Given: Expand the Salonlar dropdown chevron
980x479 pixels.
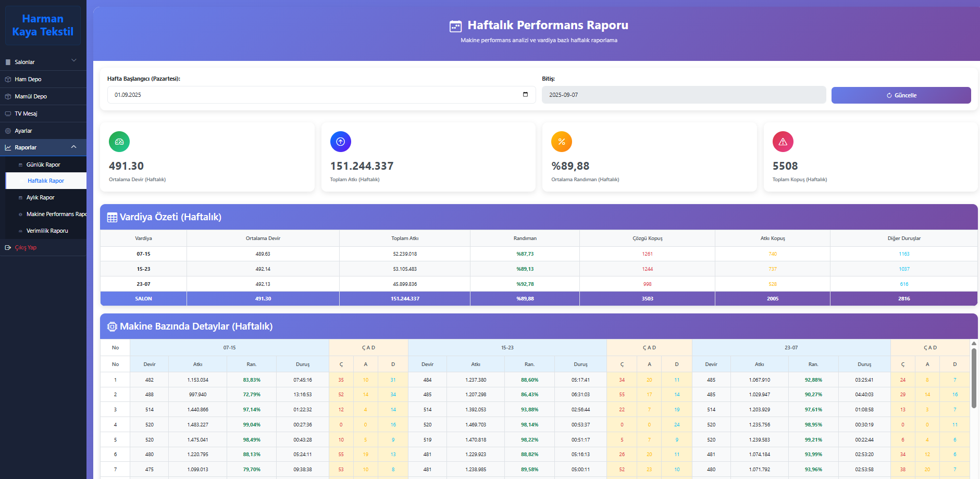Looking at the screenshot, I should (74, 60).
